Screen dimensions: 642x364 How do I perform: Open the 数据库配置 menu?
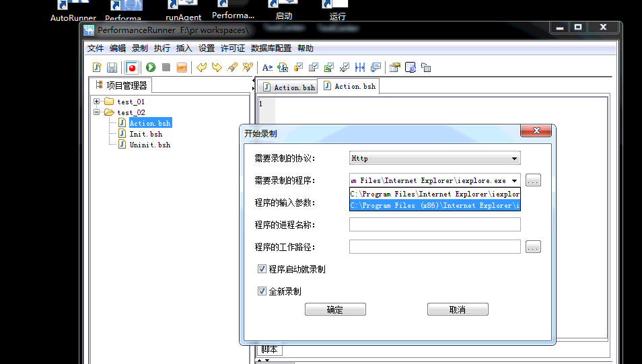tap(271, 48)
